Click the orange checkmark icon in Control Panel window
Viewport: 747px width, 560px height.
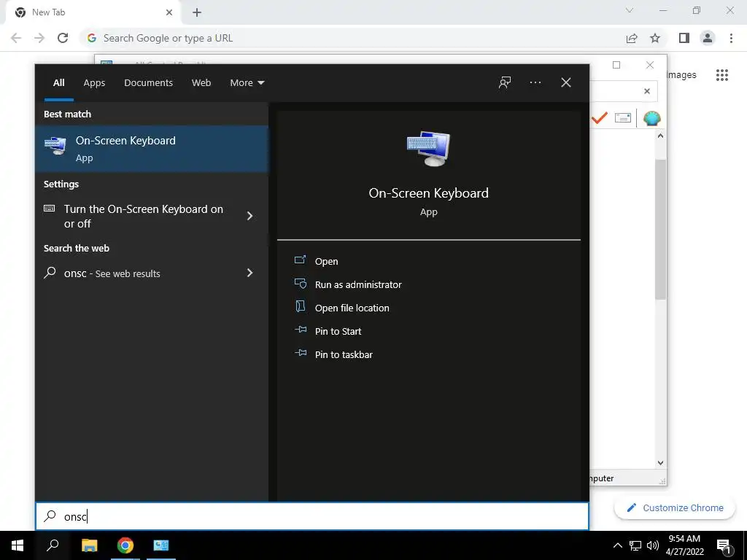[x=600, y=117]
